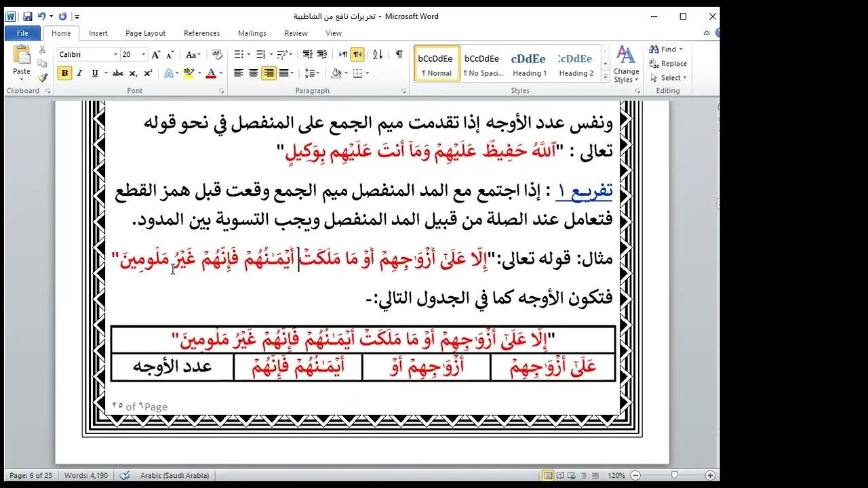The height and width of the screenshot is (488, 868).
Task: Expand the Styles gallery More arrow
Action: [x=605, y=77]
